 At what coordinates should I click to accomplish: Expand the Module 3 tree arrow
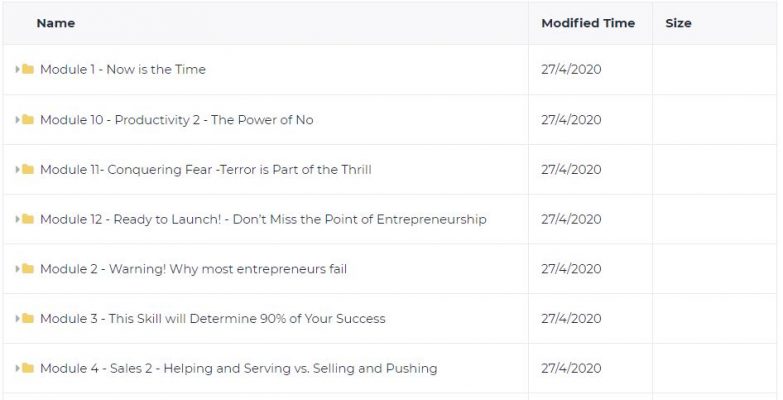pos(17,318)
